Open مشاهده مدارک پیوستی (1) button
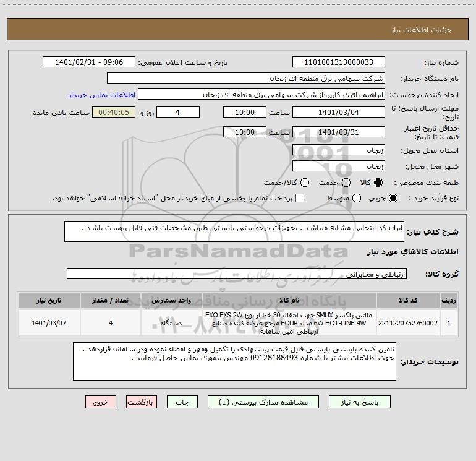476x461 pixels. point(263,402)
